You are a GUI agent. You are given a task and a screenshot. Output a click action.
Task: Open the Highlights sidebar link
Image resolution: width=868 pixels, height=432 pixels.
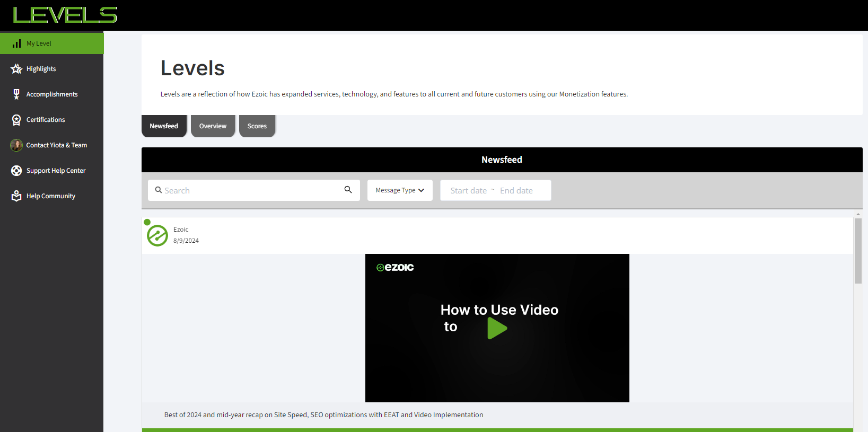[x=41, y=69]
